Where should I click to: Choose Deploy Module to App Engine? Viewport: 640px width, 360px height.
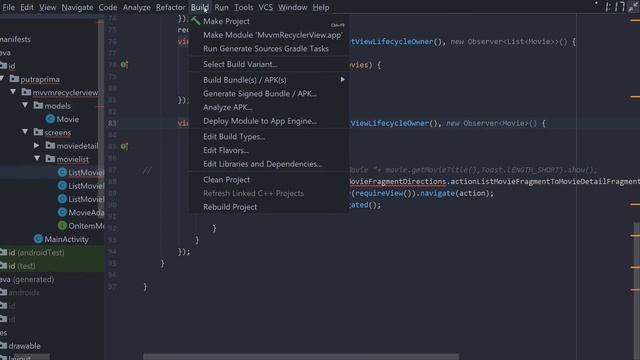[x=269, y=121]
